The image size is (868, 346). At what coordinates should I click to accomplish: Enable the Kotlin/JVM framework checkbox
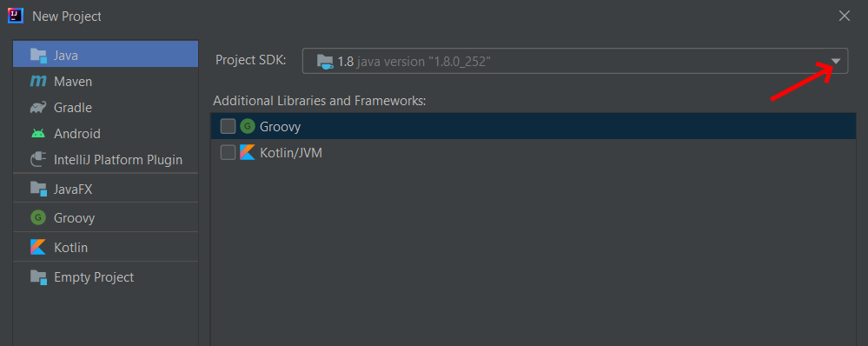228,152
